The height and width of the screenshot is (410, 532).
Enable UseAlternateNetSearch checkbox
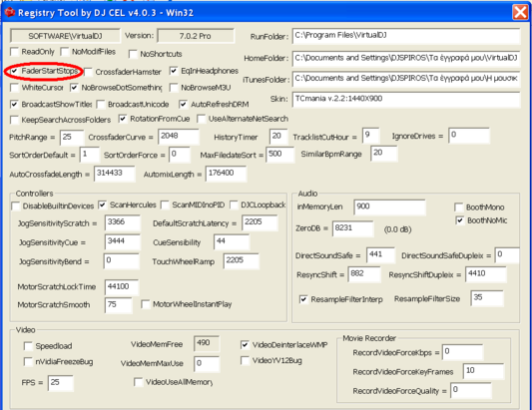point(202,119)
